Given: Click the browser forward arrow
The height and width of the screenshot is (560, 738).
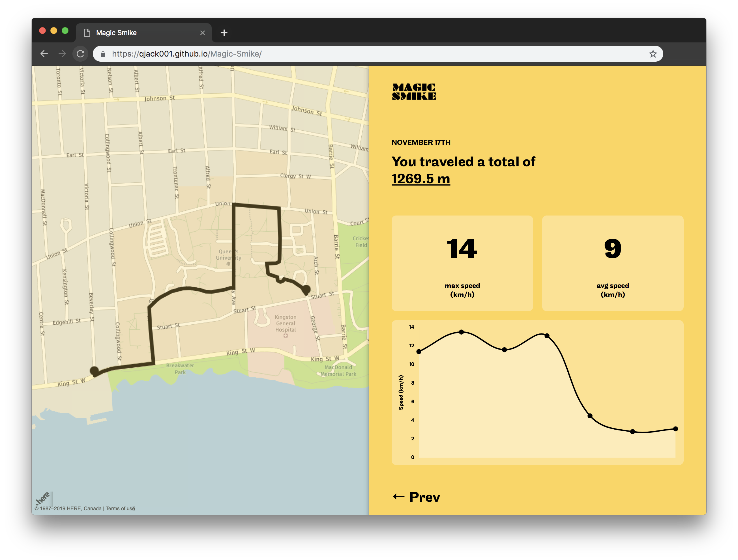Looking at the screenshot, I should (x=62, y=54).
